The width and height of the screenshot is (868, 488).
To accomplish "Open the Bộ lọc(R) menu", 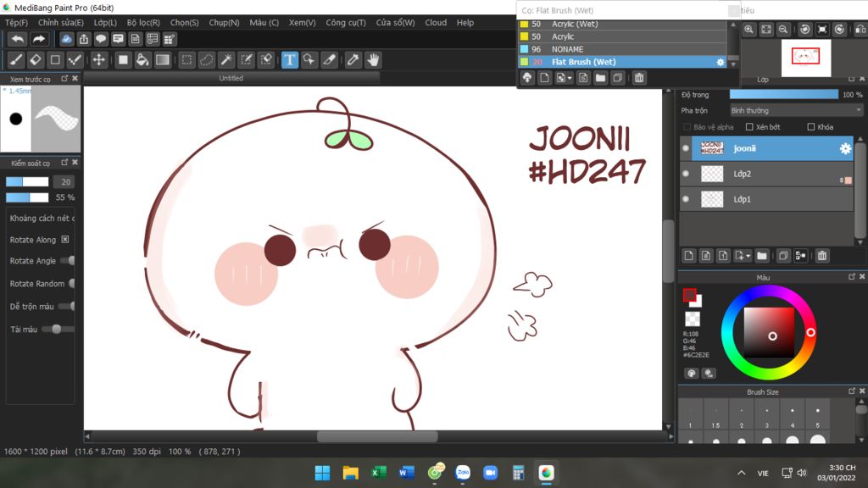I will point(143,23).
